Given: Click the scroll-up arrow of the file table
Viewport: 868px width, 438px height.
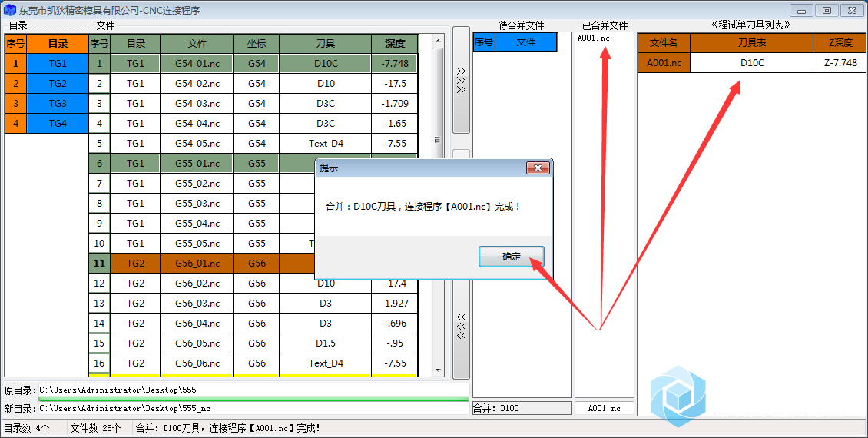Looking at the screenshot, I should (438, 41).
